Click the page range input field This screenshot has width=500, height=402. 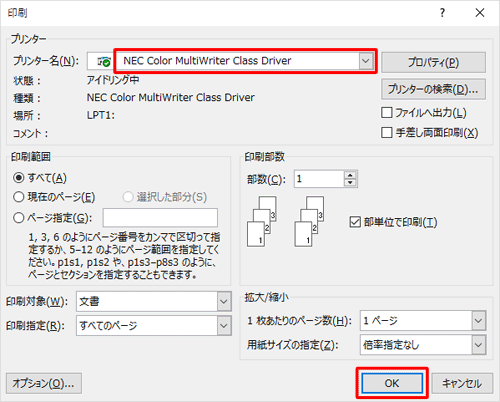160,218
